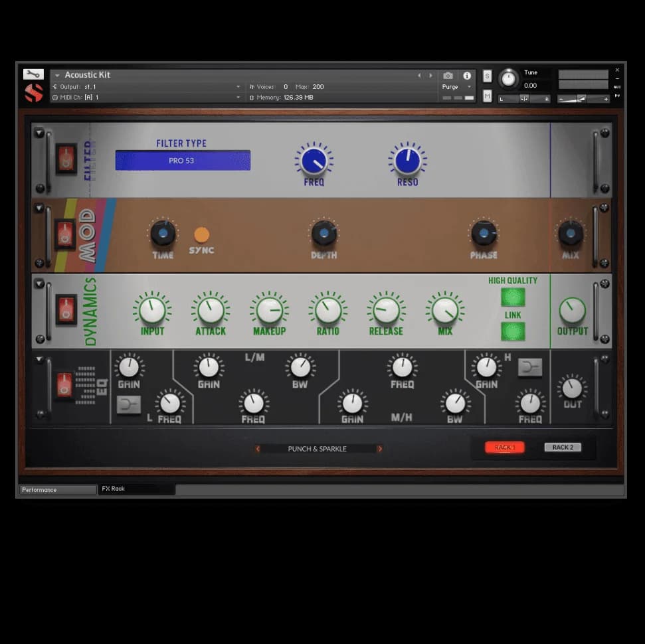Click the orange SYNC button
The image size is (645, 644).
[201, 234]
